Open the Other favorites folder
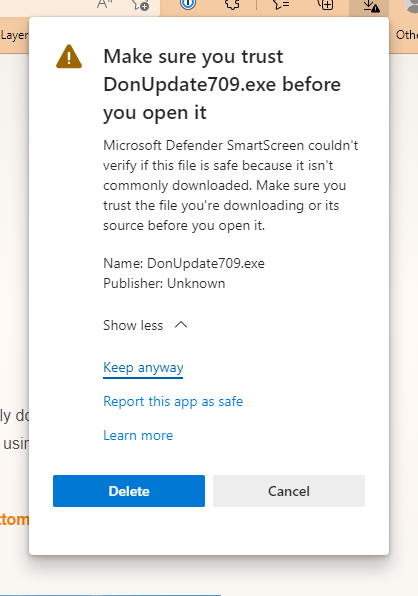418x596 pixels. coord(407,35)
